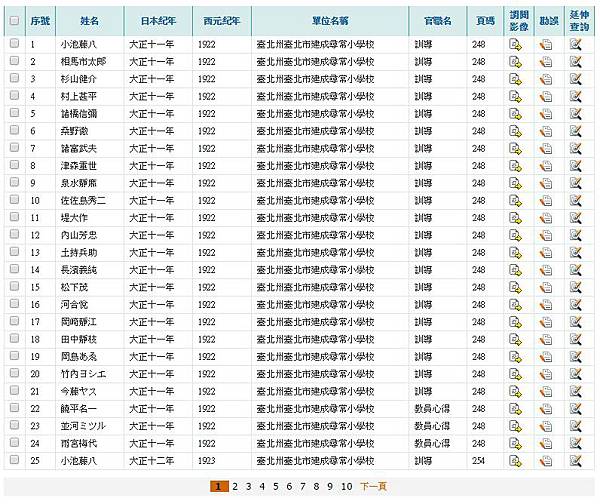The image size is (600, 504).
Task: Click the extended-search icon for row 14
Action: (x=576, y=270)
